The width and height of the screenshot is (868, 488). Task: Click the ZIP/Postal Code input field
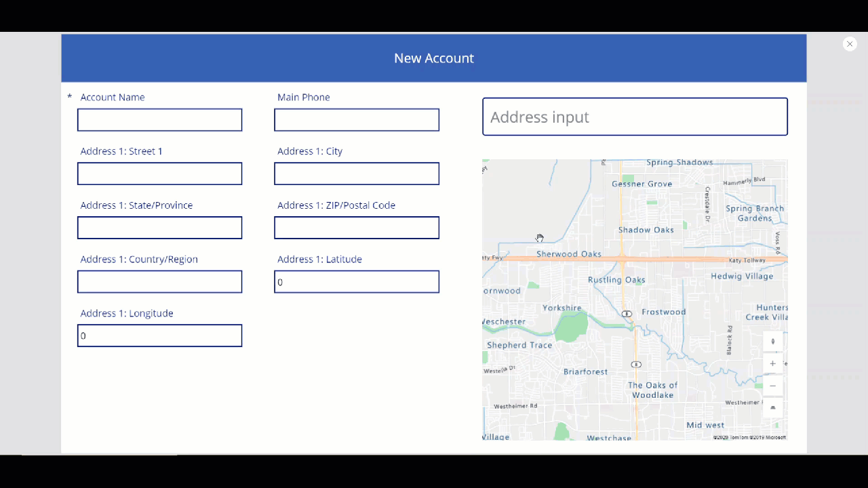tap(357, 228)
